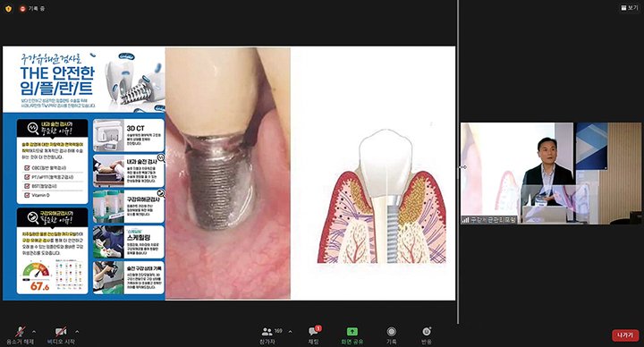Screen dimensions: 644x347
Task: Click the encryption shield icon
Action: click(8, 8)
